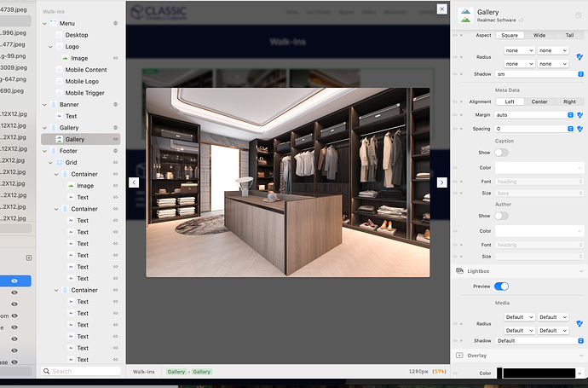Click the Mobile Trigger layer icon

[x=60, y=93]
